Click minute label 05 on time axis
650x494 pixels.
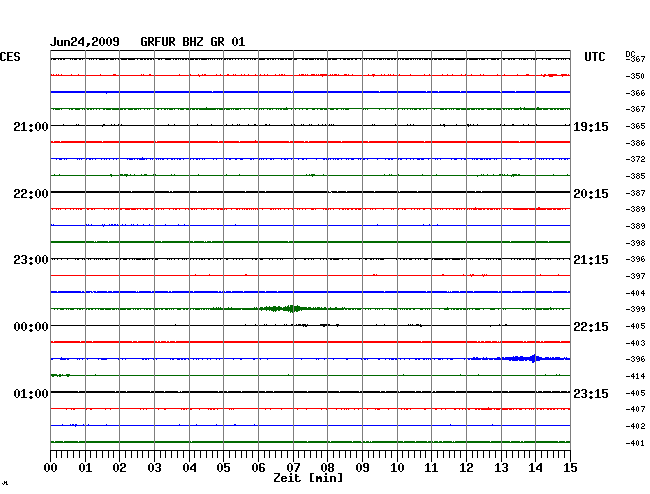tap(223, 468)
